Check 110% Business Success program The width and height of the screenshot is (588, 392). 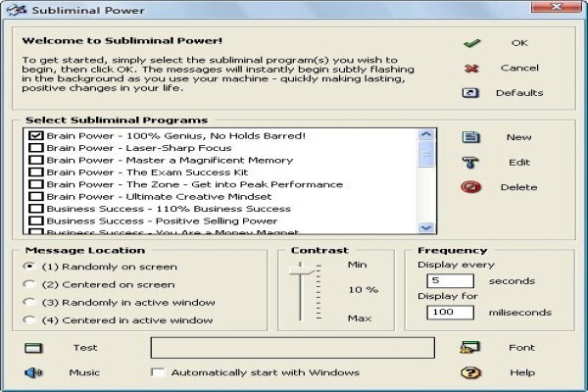36,209
